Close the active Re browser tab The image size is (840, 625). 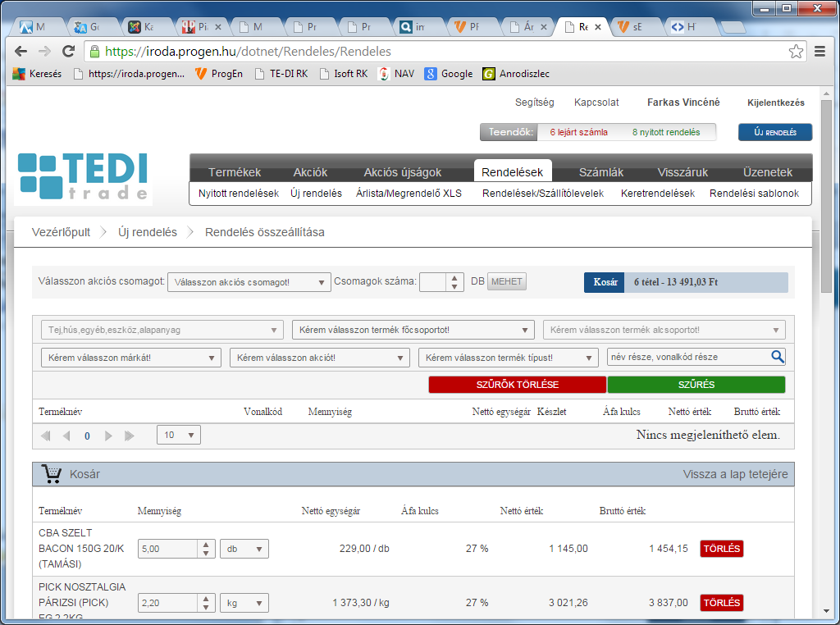tap(598, 27)
